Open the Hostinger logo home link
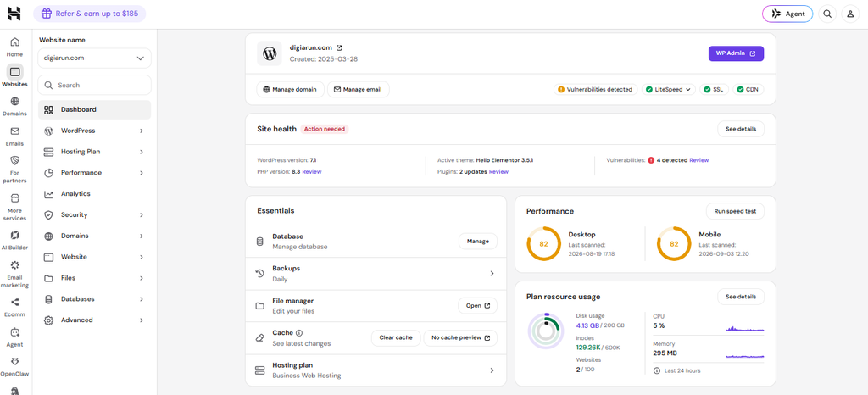Screen dimensions: 868x395 pyautogui.click(x=14, y=14)
